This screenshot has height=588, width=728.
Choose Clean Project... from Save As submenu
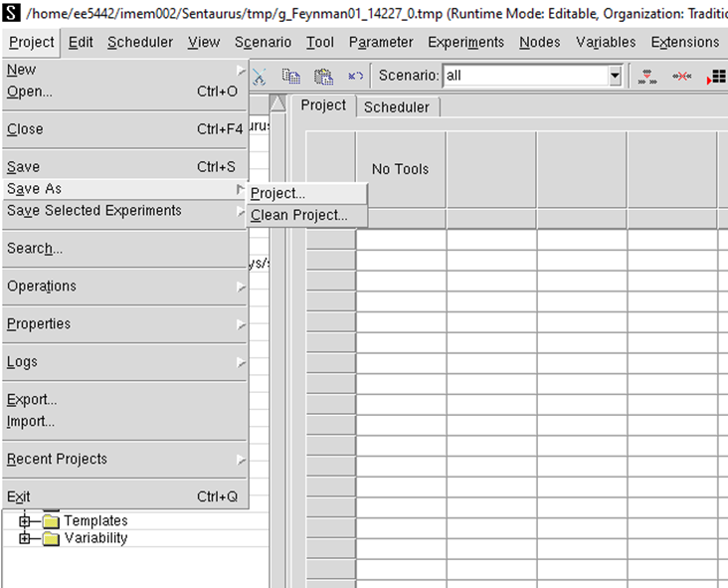coord(299,215)
